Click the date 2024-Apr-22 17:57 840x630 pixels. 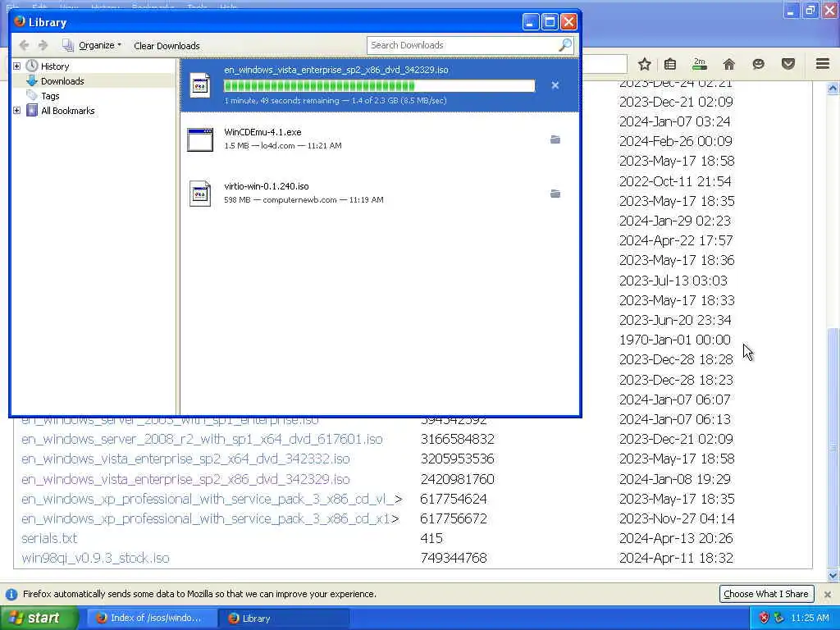pyautogui.click(x=676, y=240)
